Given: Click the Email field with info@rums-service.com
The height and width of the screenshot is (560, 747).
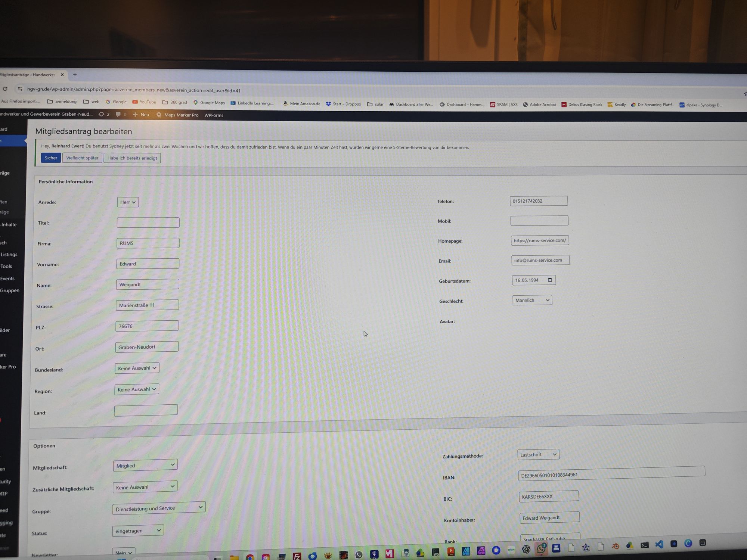Looking at the screenshot, I should pyautogui.click(x=540, y=260).
